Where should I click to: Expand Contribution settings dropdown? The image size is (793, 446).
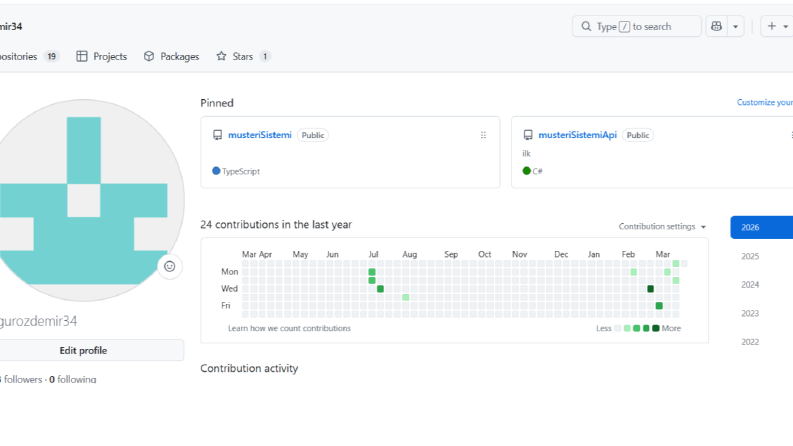(x=662, y=227)
